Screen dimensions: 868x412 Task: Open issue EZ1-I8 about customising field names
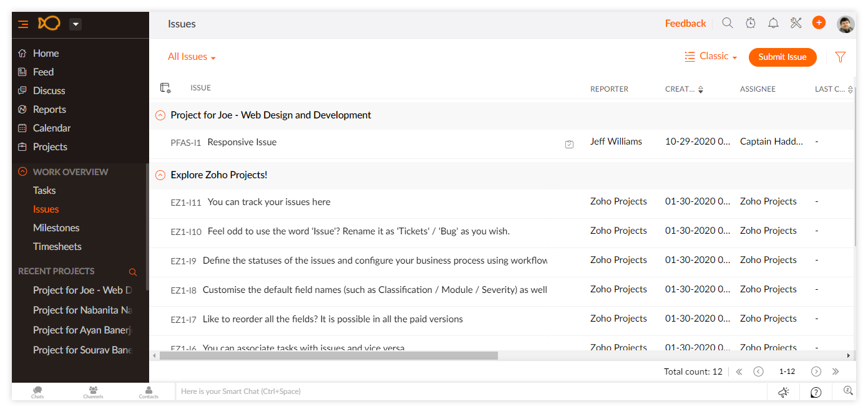[x=375, y=290]
